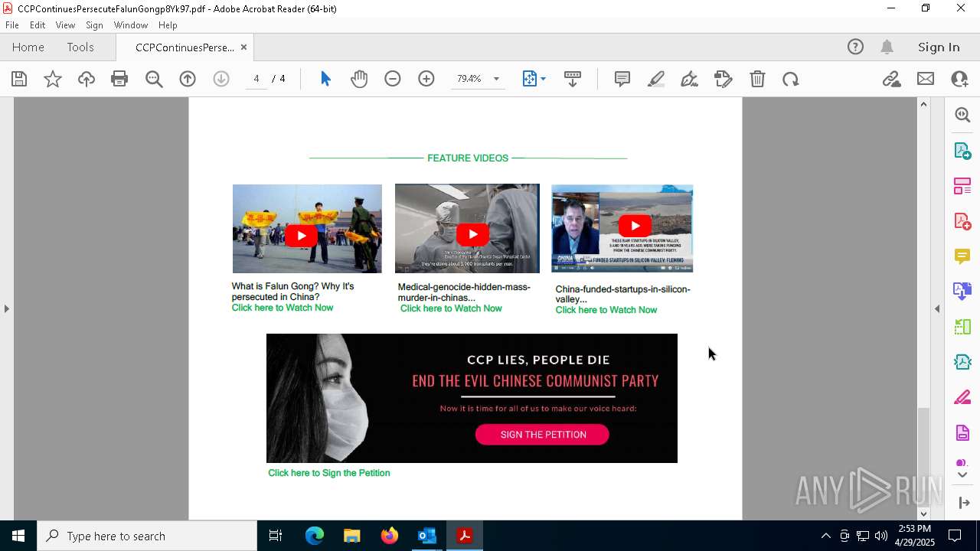Open the Export PDF tool in the sidebar
Viewport: 980px width, 551px height.
pos(962,151)
